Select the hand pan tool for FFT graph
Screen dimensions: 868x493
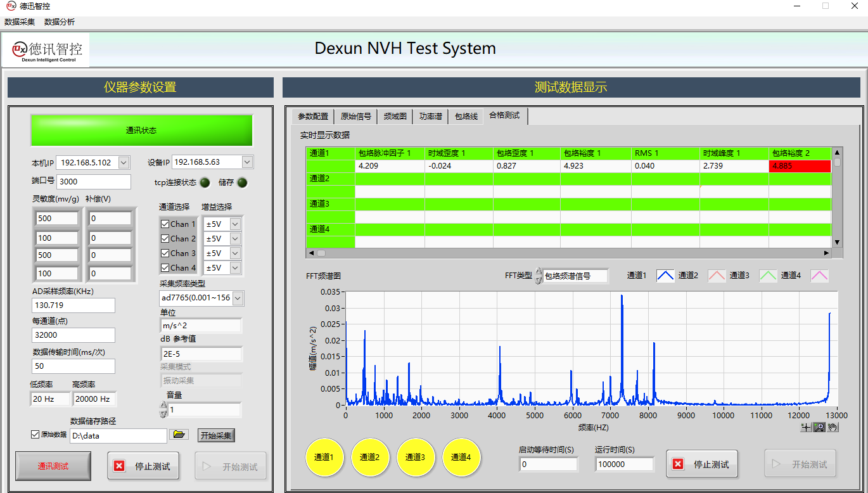(833, 428)
